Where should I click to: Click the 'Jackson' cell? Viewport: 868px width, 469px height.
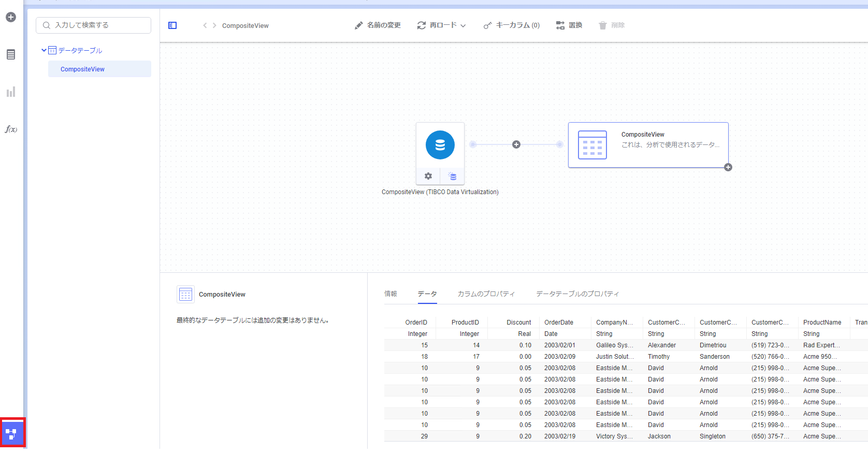point(659,436)
